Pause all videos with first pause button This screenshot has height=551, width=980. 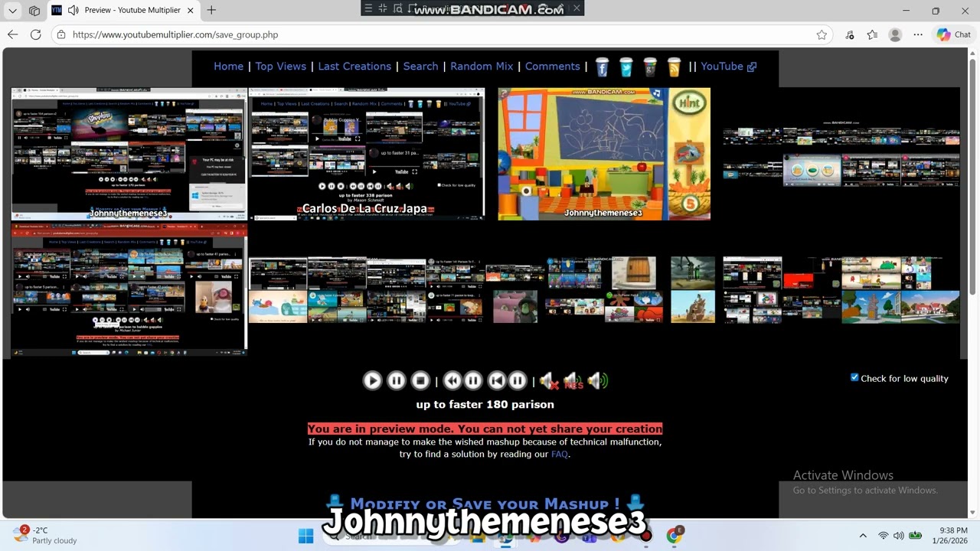396,380
